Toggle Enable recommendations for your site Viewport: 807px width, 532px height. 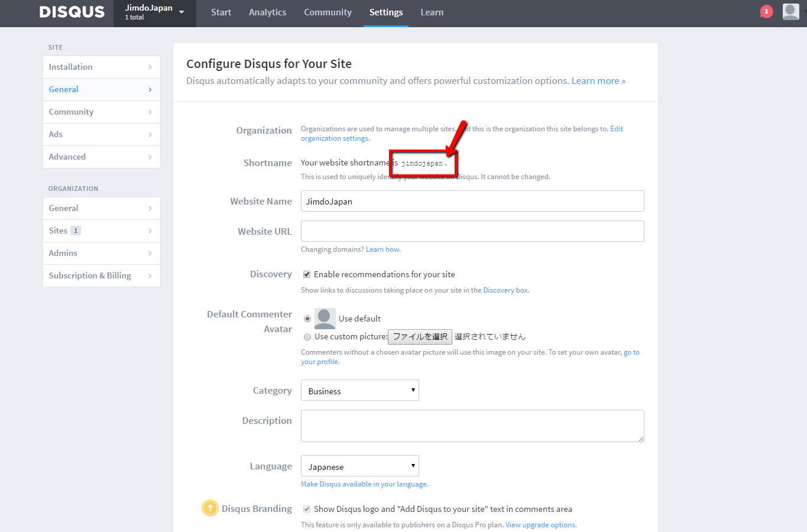tap(307, 274)
